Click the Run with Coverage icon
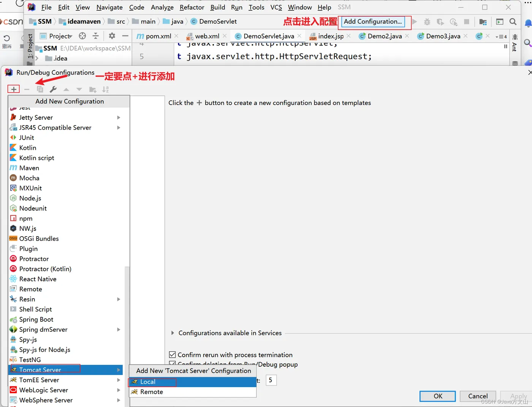The height and width of the screenshot is (407, 532). [x=440, y=22]
